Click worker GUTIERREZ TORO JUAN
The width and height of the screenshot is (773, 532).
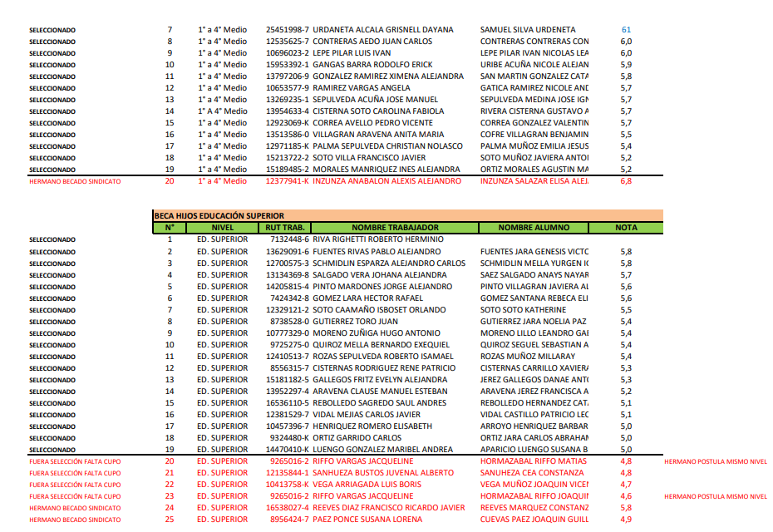pyautogui.click(x=355, y=322)
